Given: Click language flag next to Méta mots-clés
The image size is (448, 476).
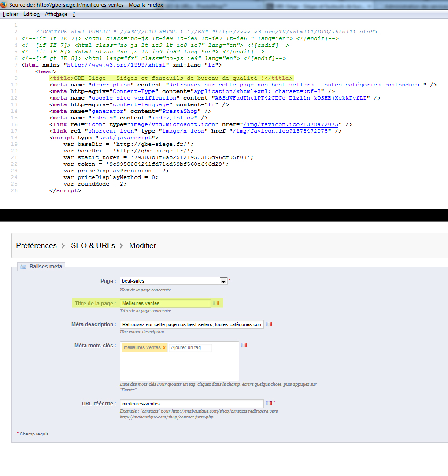Looking at the screenshot, I should click(x=244, y=345).
